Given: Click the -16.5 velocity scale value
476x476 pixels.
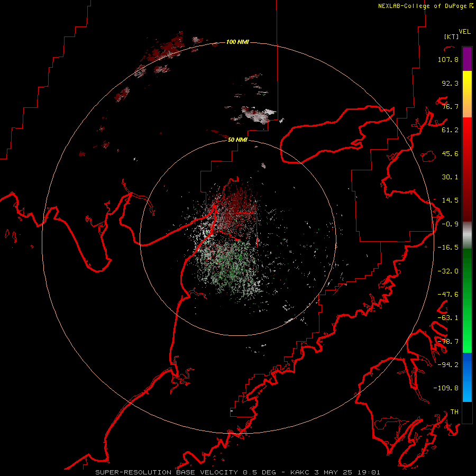Looking at the screenshot, I should point(448,248).
